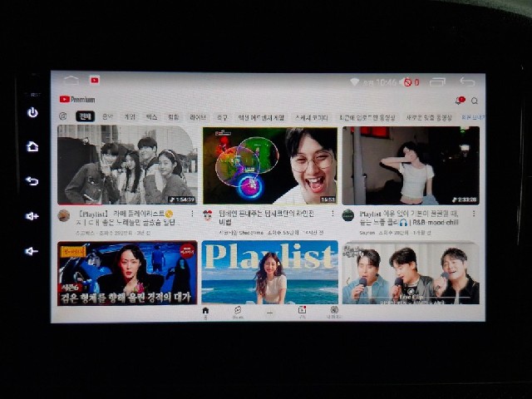Image resolution: width=532 pixels, height=399 pixels.
Task: Open more options for game video
Action: 332,213
